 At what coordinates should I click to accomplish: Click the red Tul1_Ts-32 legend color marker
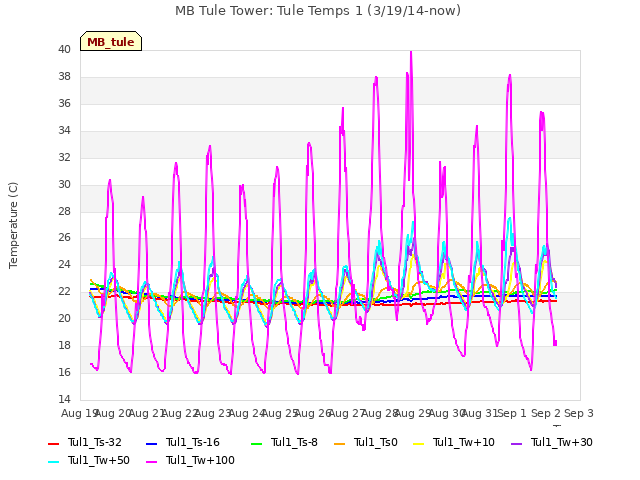point(53,444)
